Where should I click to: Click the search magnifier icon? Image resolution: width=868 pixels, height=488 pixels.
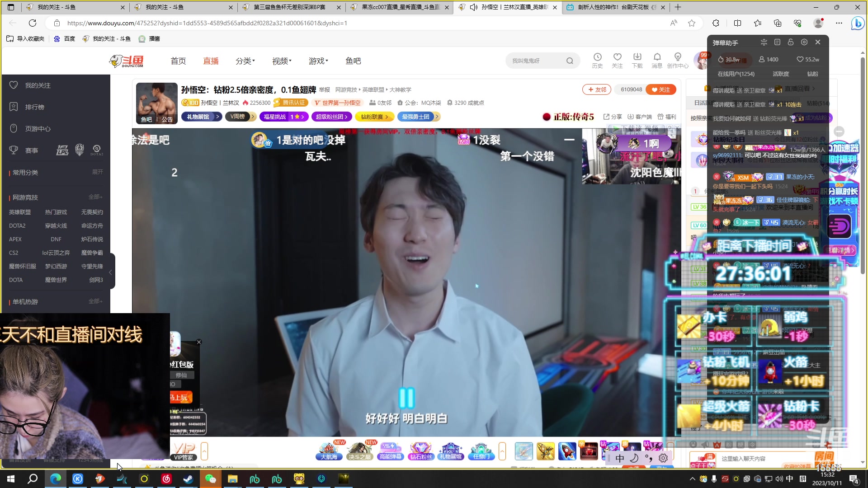[570, 61]
